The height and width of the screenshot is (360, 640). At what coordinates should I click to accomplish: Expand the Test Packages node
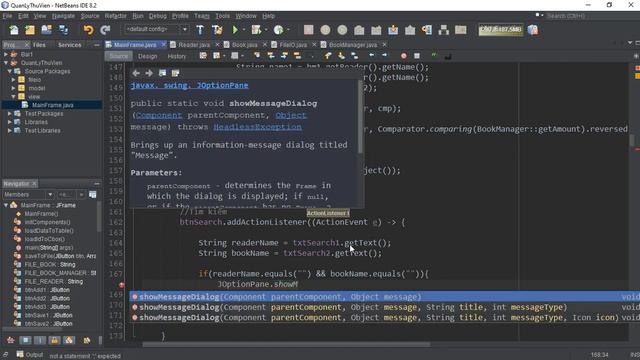click(10, 113)
